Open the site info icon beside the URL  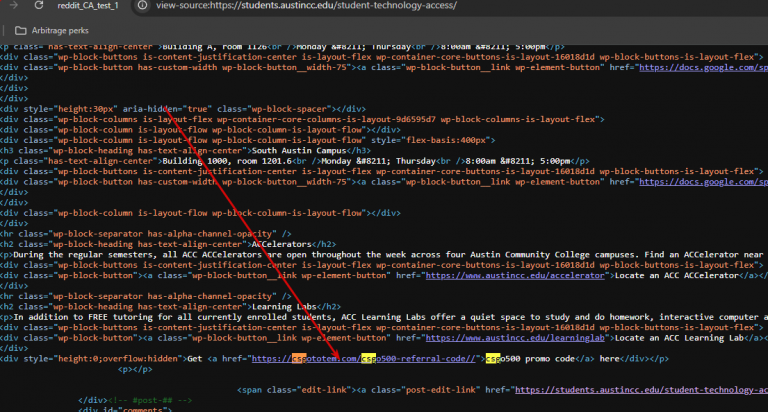pos(142,5)
